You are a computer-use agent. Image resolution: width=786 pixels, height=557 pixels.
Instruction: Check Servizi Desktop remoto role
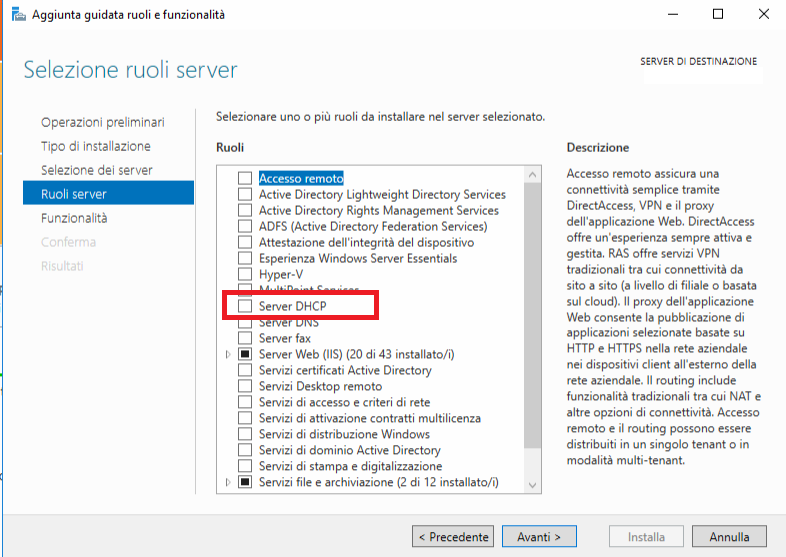pos(245,386)
